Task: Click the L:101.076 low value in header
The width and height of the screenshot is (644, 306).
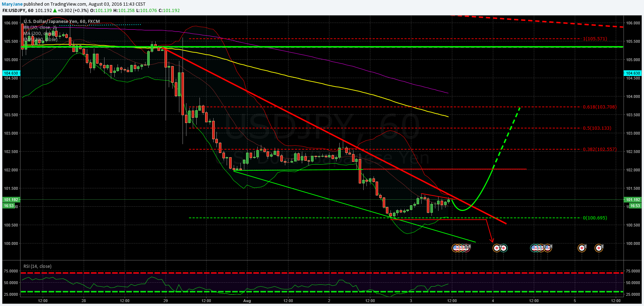Action: (x=147, y=10)
